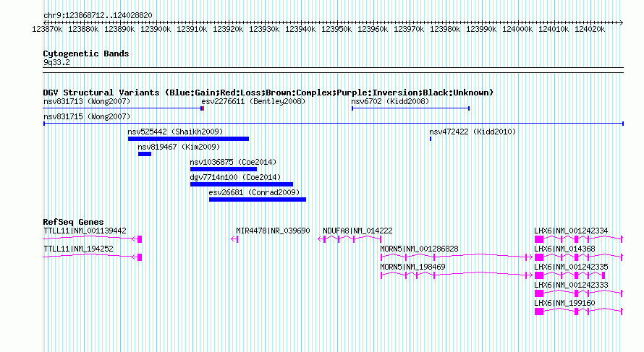The image size is (644, 352).
Task: Select the MORN5 NM_001286828 transcript glyph
Action: pos(457,257)
